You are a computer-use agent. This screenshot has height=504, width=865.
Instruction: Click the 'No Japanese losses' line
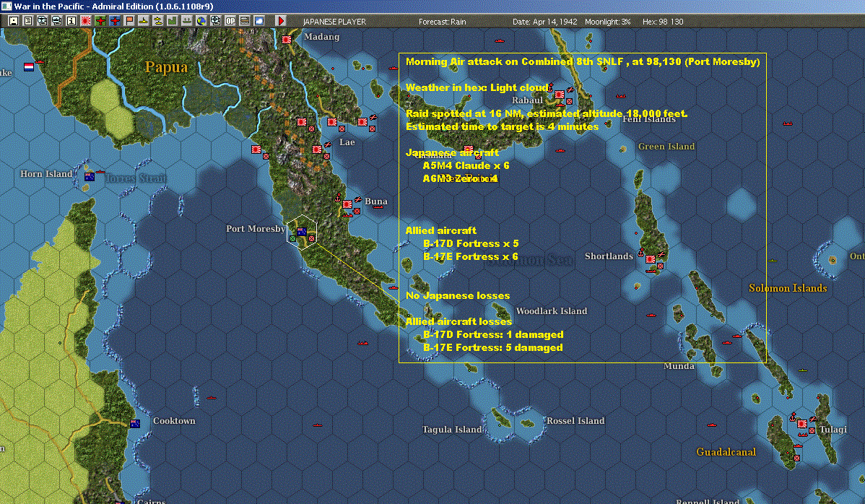[x=458, y=295]
